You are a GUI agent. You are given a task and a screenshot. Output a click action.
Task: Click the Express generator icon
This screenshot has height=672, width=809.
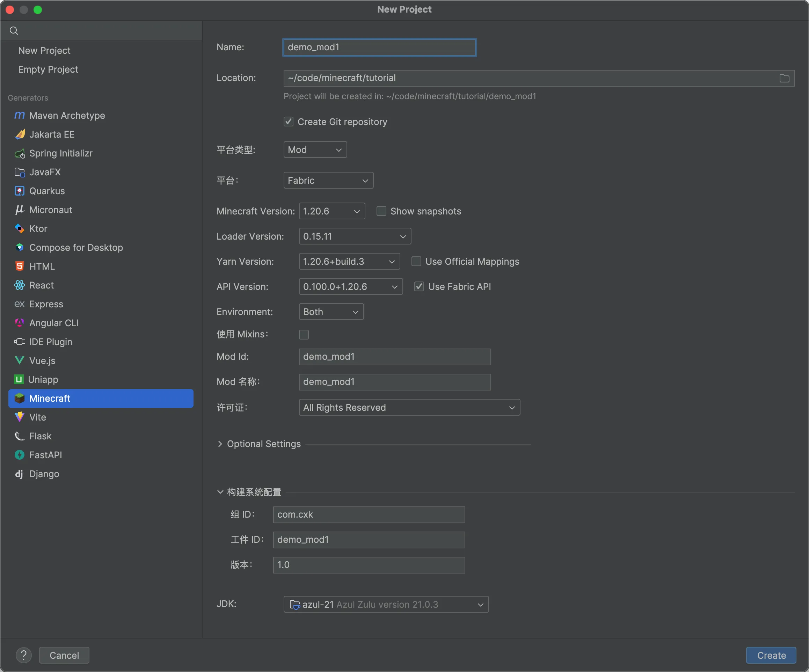[x=19, y=304]
